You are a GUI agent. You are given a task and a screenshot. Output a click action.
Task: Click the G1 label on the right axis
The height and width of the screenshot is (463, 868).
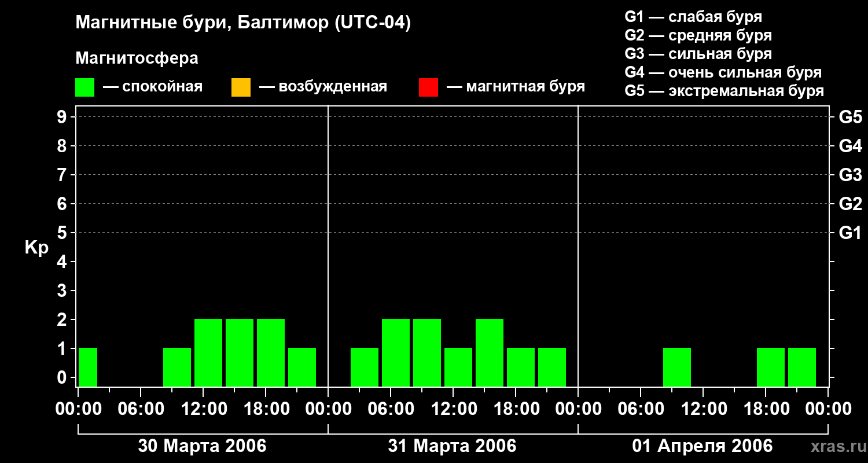(851, 233)
